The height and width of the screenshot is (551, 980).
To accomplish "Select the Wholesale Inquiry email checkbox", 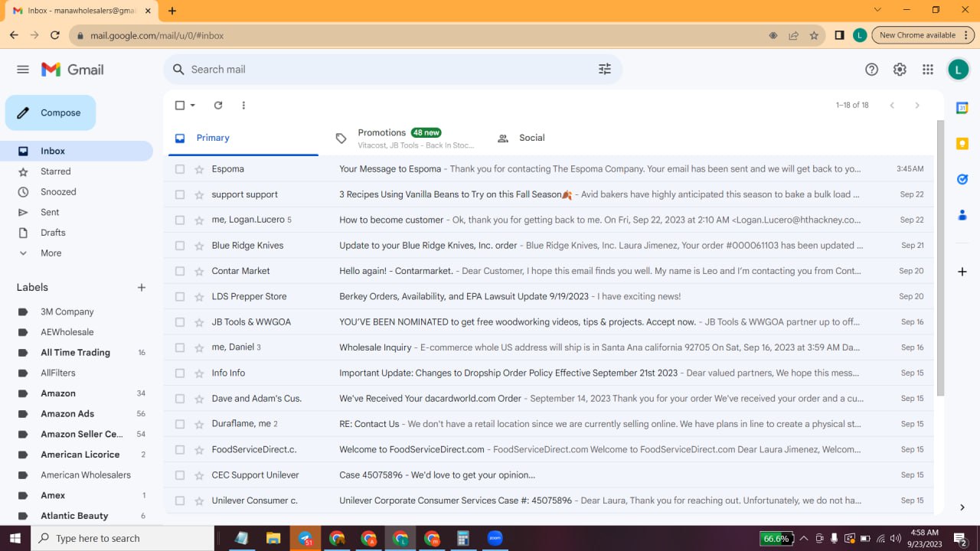I will [x=180, y=347].
